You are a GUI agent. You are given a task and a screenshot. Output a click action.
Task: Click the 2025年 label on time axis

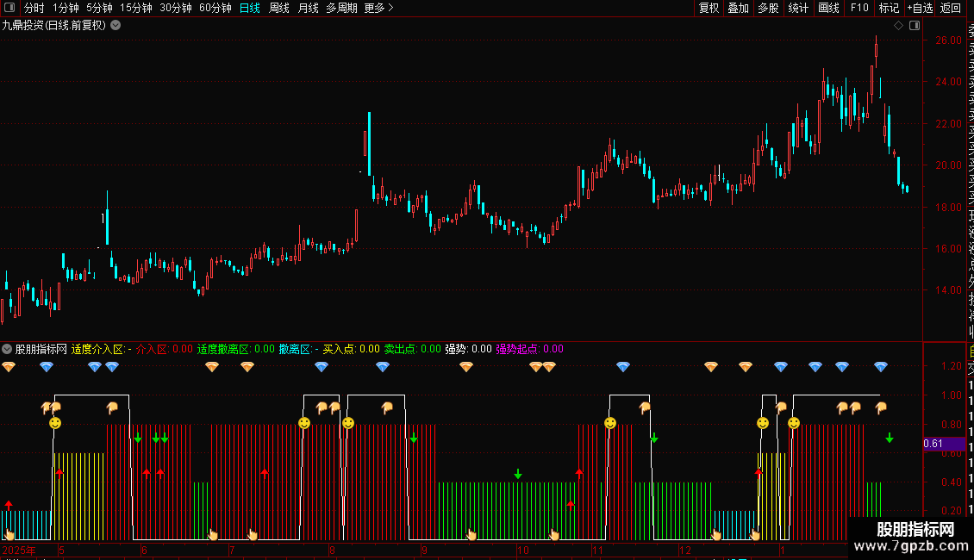point(19,550)
